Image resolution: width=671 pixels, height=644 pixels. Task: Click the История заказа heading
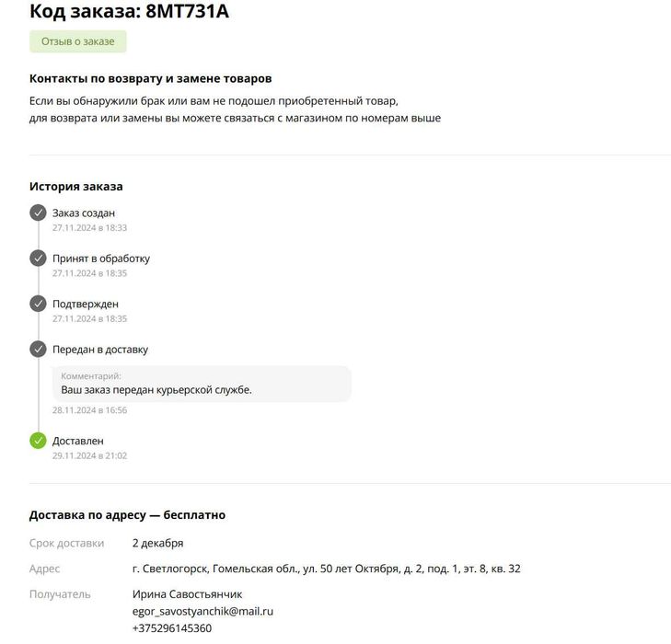(76, 186)
